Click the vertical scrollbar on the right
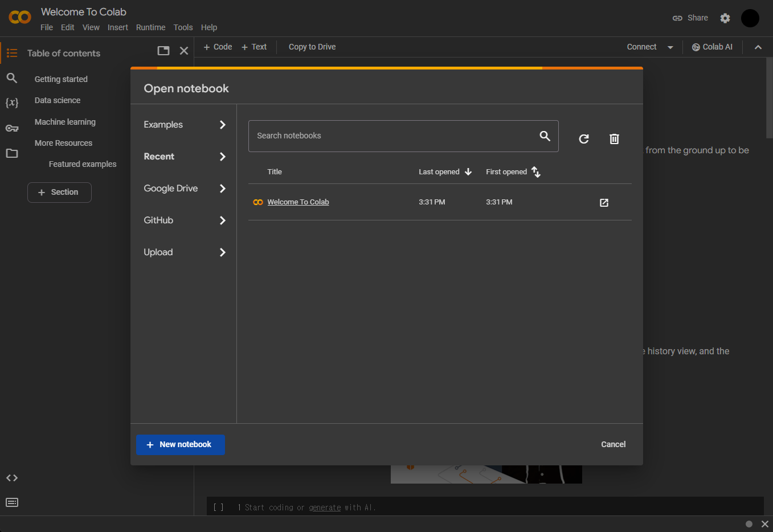Screen dimensions: 773x532 click(769, 97)
